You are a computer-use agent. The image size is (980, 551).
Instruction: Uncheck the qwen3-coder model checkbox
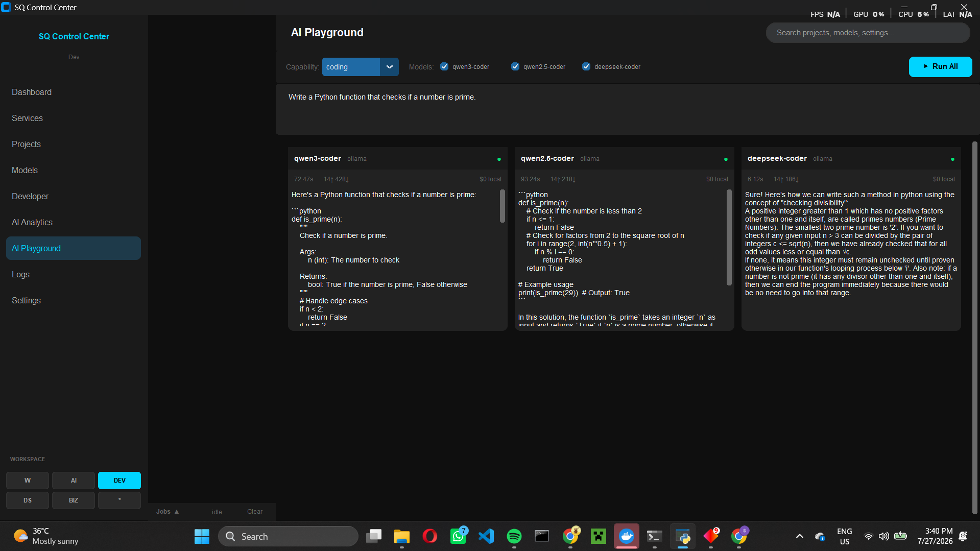pyautogui.click(x=444, y=67)
